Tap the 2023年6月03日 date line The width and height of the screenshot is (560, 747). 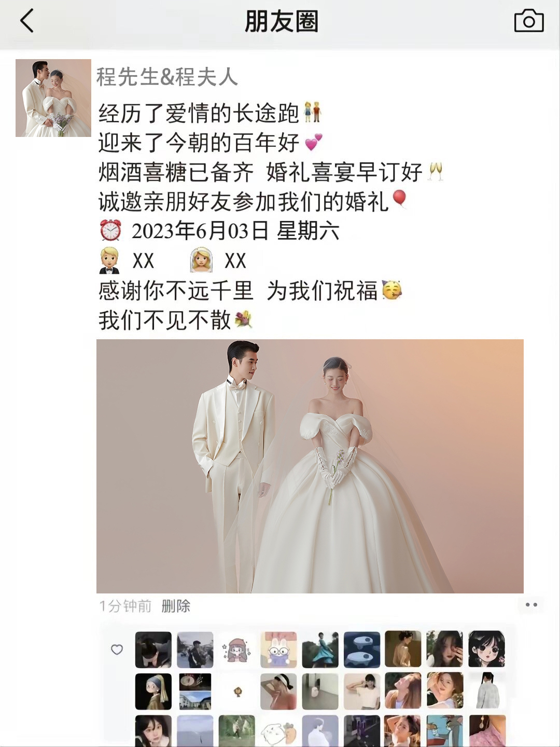(x=220, y=231)
